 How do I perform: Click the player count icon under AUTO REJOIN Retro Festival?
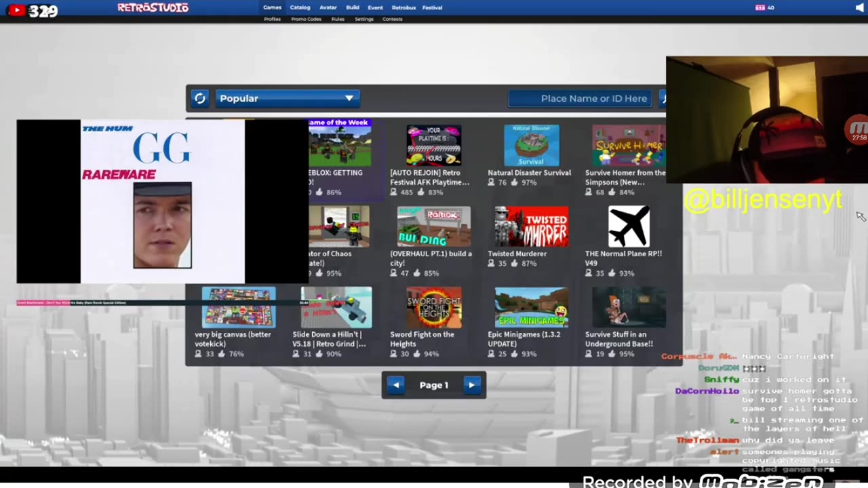pyautogui.click(x=394, y=192)
